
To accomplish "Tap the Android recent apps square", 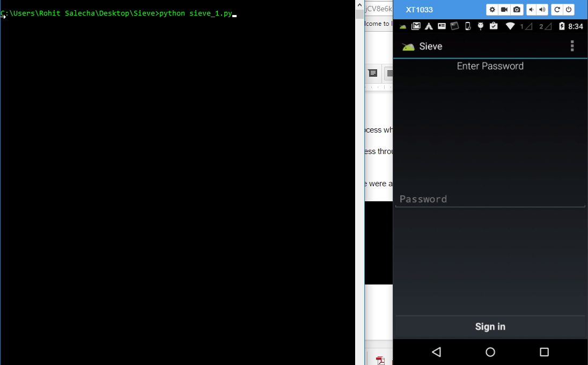I will (x=544, y=352).
